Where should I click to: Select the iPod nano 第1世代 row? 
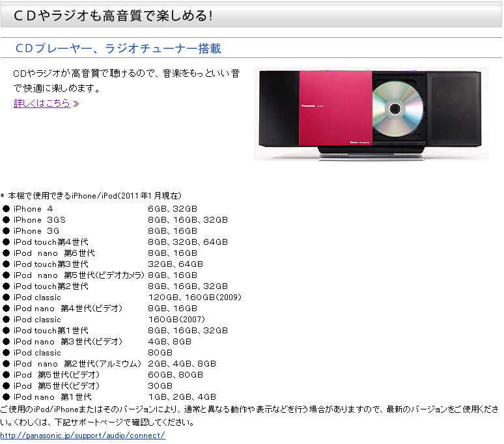click(109, 397)
